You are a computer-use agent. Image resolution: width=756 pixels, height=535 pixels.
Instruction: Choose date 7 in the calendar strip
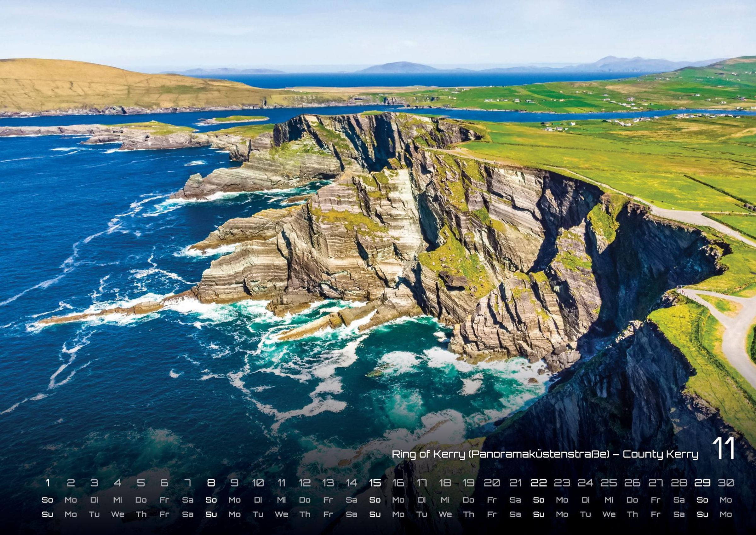(188, 483)
